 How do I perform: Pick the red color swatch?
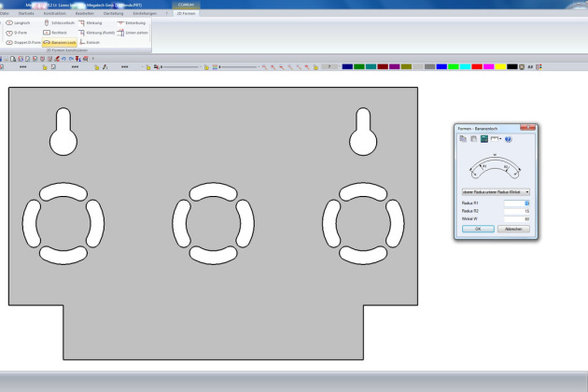tap(477, 67)
